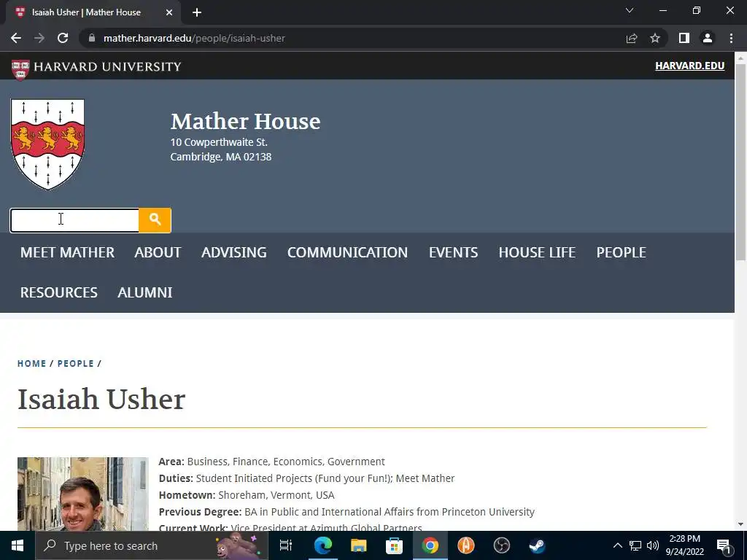Open OBS Studio from taskbar
This screenshot has width=747, height=560.
[x=502, y=545]
